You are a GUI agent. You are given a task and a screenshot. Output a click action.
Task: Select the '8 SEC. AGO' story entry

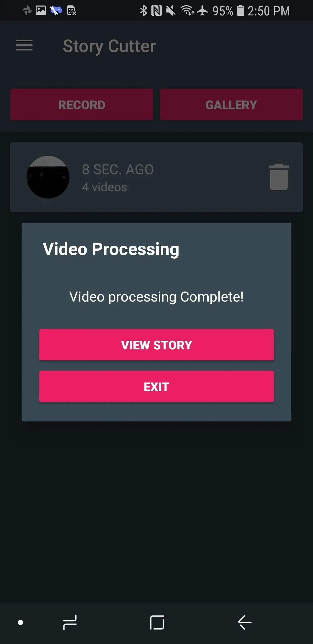tap(156, 177)
